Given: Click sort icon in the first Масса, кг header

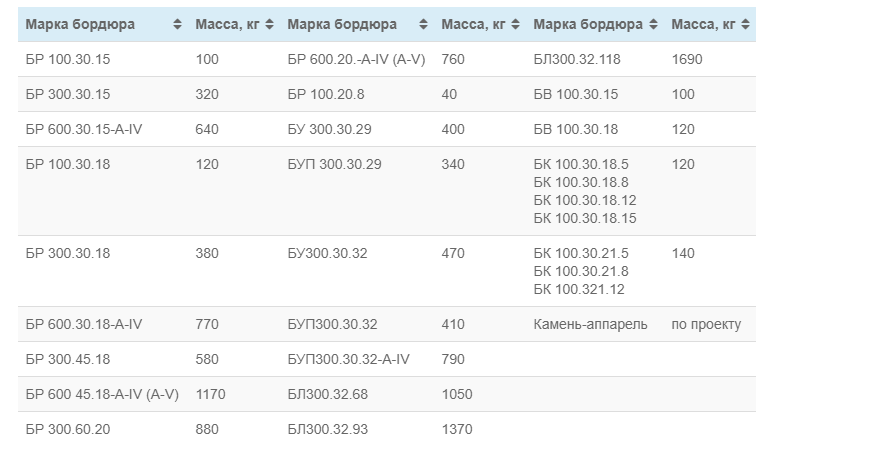Looking at the screenshot, I should point(270,24).
